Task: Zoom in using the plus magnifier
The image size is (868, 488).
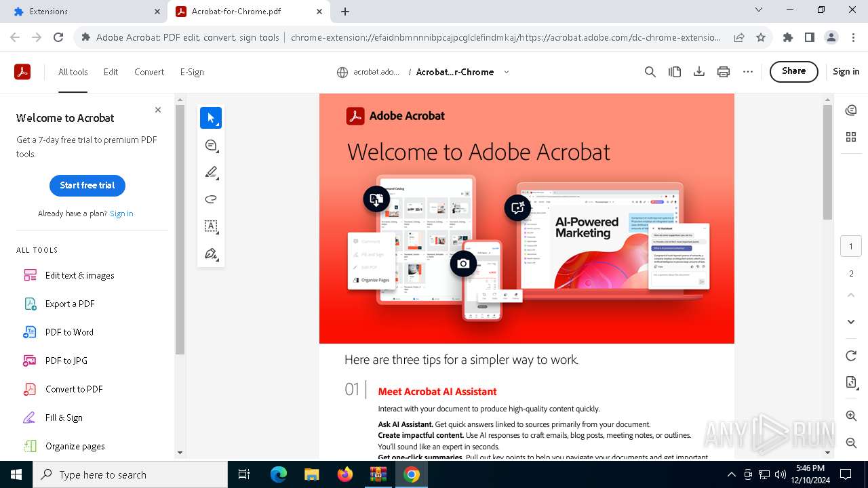Action: click(x=851, y=415)
